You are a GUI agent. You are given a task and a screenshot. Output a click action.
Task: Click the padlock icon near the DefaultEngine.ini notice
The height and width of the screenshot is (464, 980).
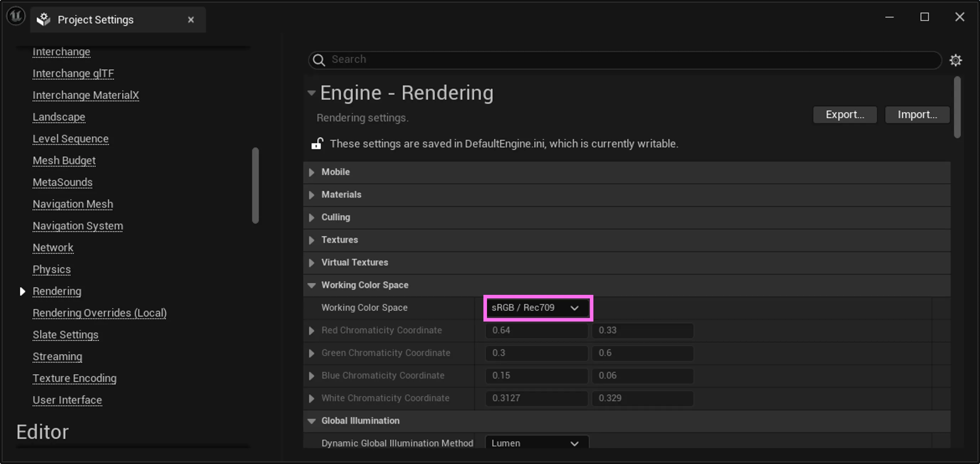tap(317, 144)
